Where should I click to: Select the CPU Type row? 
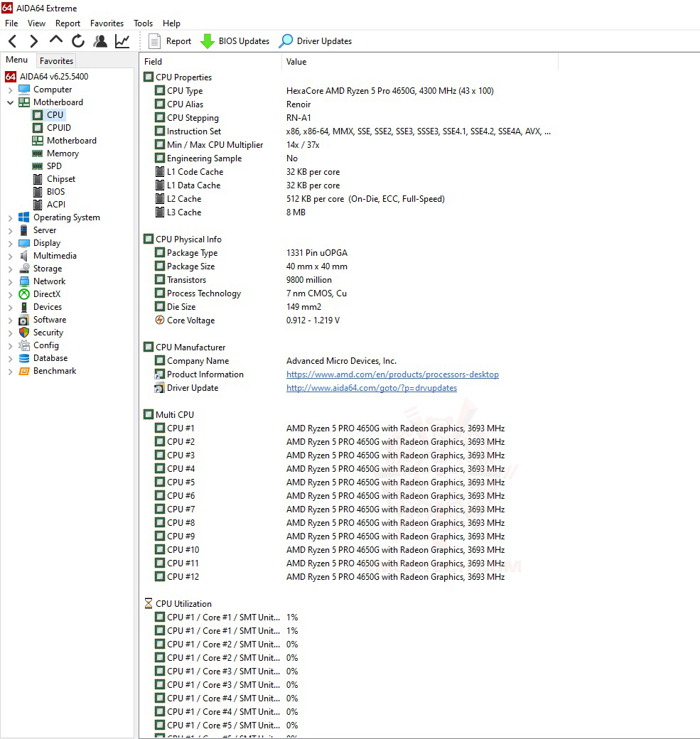(x=349, y=91)
